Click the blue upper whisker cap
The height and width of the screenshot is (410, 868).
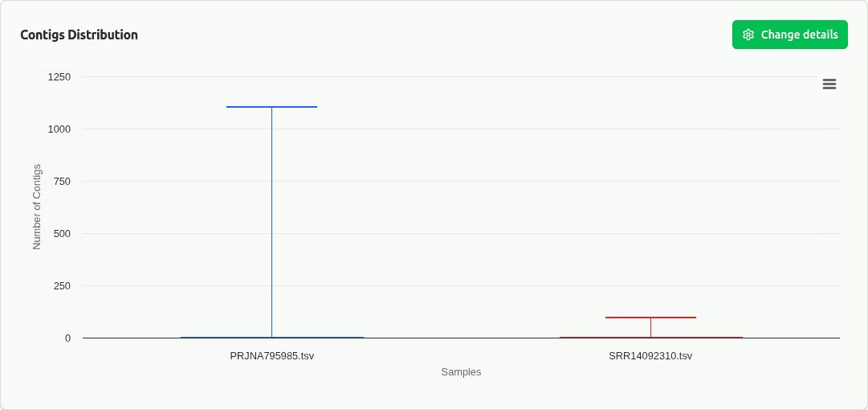pyautogui.click(x=271, y=107)
